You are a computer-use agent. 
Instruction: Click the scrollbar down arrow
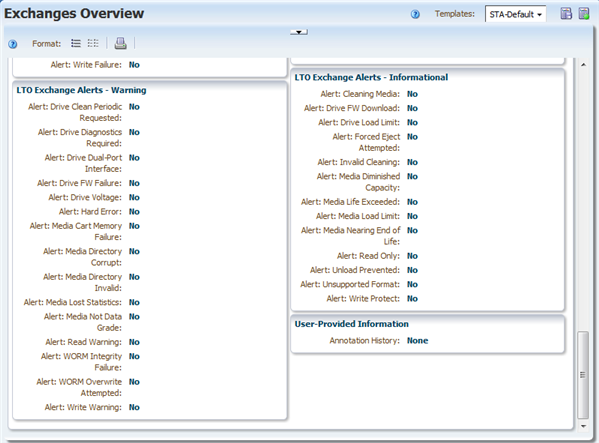pos(583,426)
